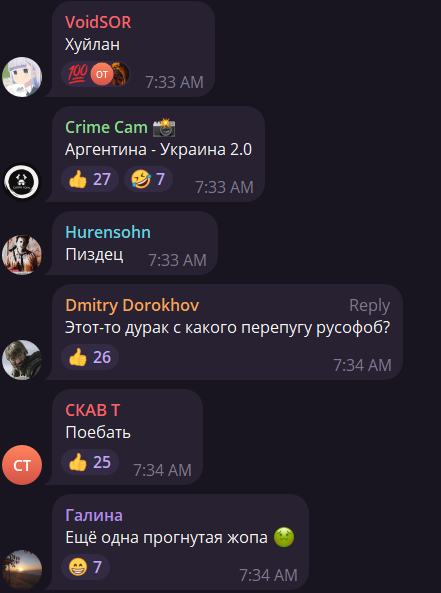The height and width of the screenshot is (593, 441).
Task: Click the Crime Cam sender name
Action: click(106, 127)
